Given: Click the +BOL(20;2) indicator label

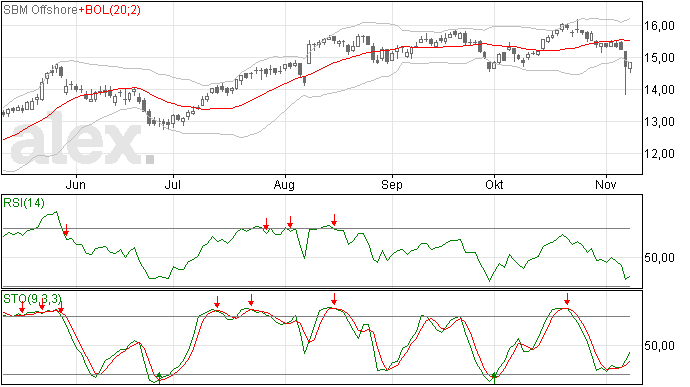Looking at the screenshot, I should (x=110, y=10).
